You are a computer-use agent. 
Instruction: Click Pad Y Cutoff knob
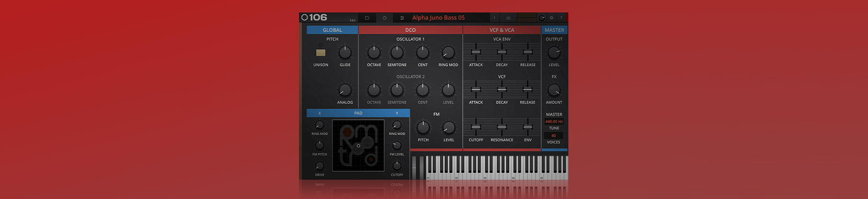click(x=397, y=166)
